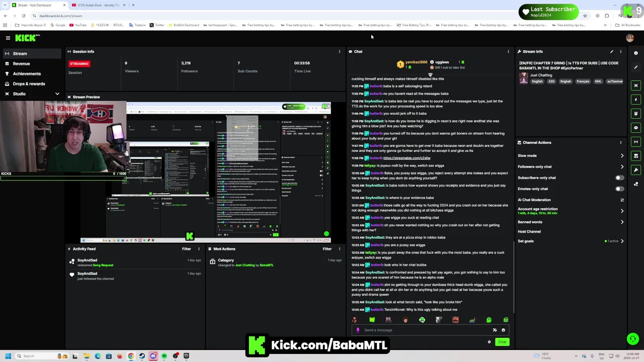This screenshot has width=644, height=362.
Task: Expand Banned words settings
Action: coord(622,222)
